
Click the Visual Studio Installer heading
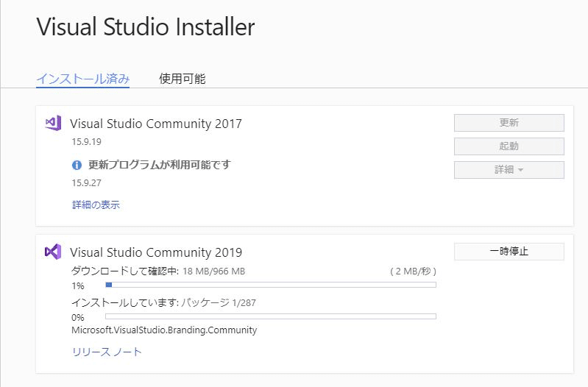(x=146, y=27)
